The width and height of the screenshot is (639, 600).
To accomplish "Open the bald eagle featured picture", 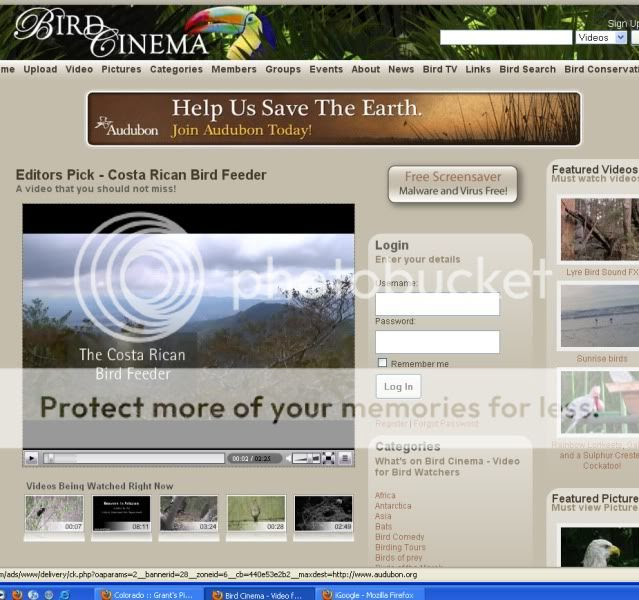I will coord(600,547).
